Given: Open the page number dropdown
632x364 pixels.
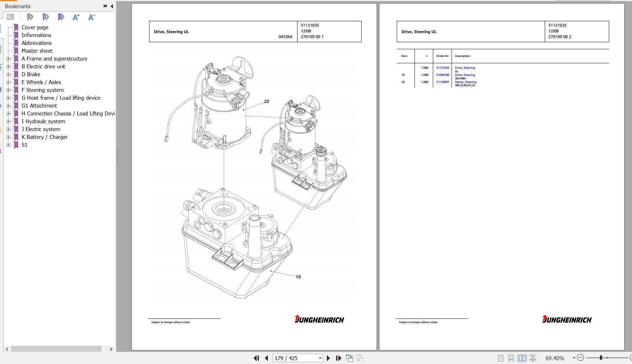Looking at the screenshot, I should point(320,358).
